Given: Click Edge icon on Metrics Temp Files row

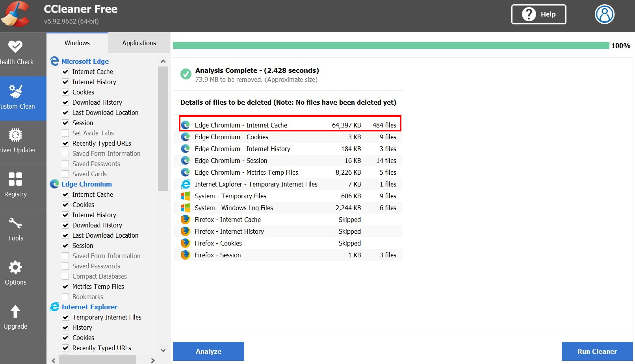Looking at the screenshot, I should tap(185, 172).
